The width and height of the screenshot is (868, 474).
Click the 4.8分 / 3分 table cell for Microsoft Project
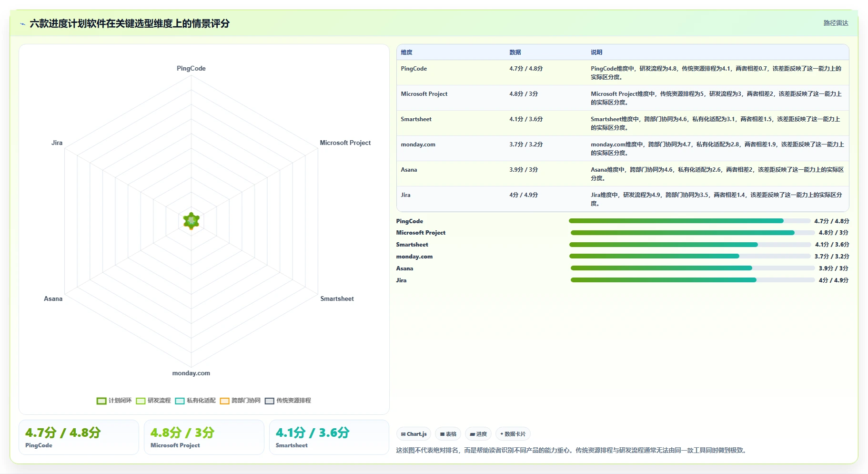pyautogui.click(x=524, y=94)
